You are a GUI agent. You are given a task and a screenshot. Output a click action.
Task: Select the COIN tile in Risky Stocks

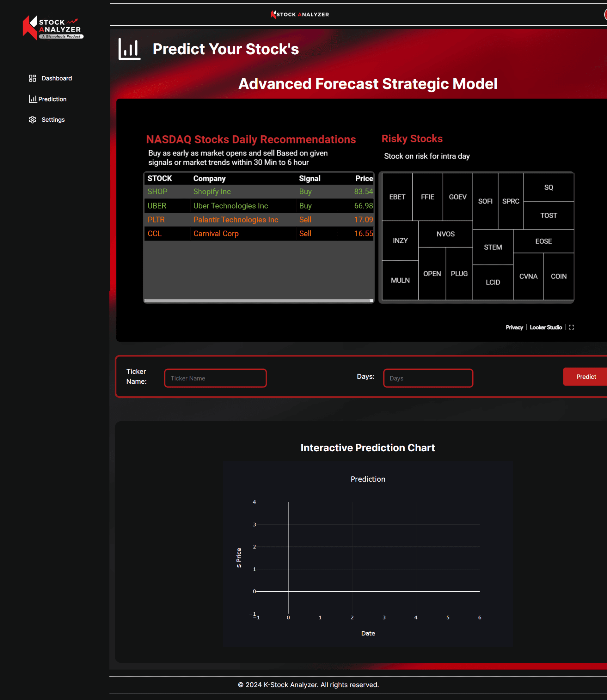[558, 276]
